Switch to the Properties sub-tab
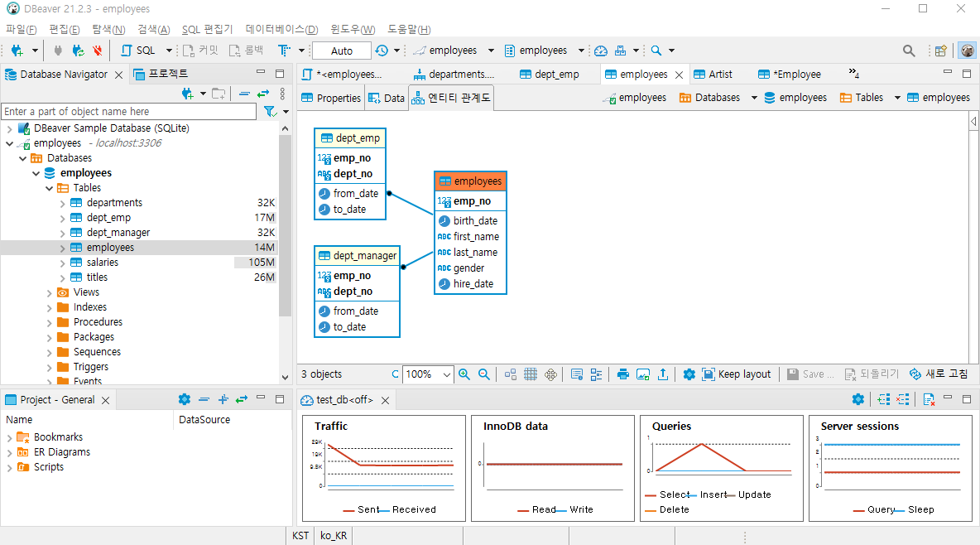Viewport: 980px width, 545px height. point(331,99)
